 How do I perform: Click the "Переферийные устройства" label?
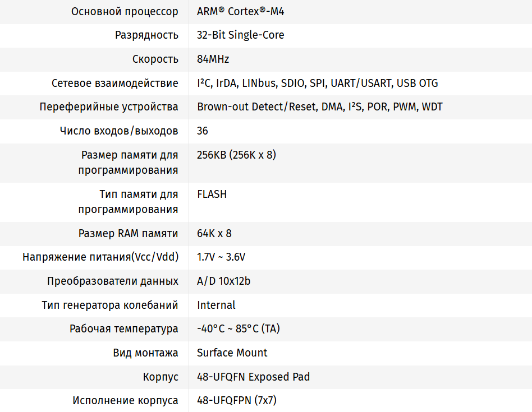tap(109, 107)
